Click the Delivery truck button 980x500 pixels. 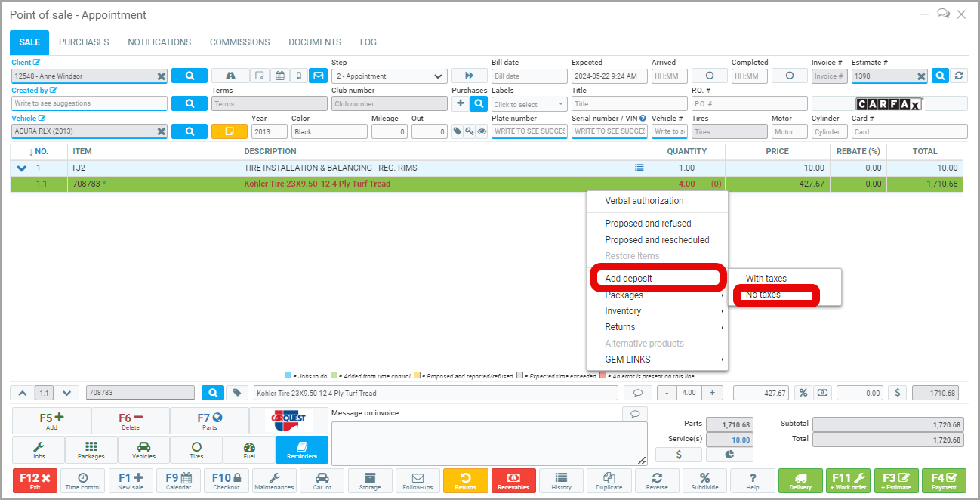pos(800,480)
